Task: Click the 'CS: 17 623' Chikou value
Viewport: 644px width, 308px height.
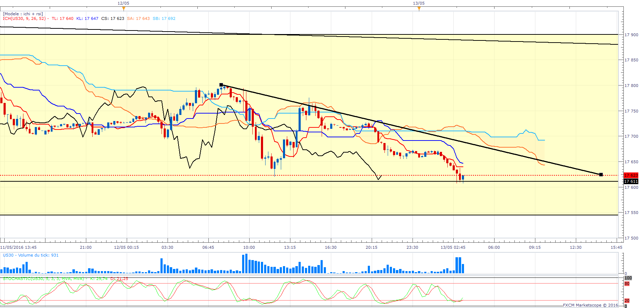Action: tap(113, 18)
